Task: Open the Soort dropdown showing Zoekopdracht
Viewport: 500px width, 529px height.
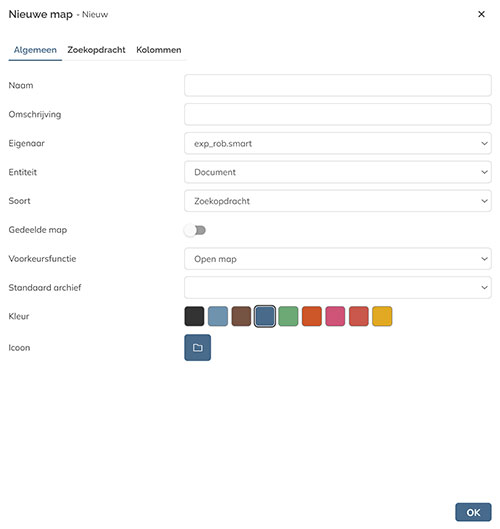Action: [337, 201]
